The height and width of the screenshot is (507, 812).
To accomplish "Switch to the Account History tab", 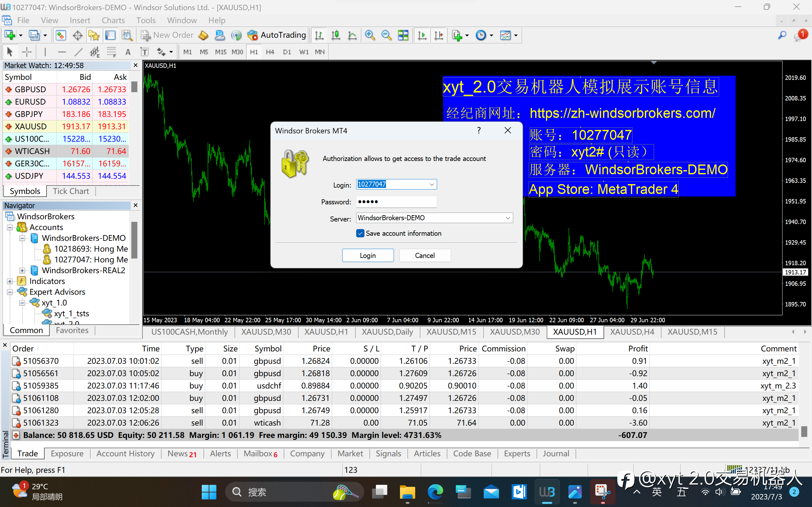I will pos(126,453).
